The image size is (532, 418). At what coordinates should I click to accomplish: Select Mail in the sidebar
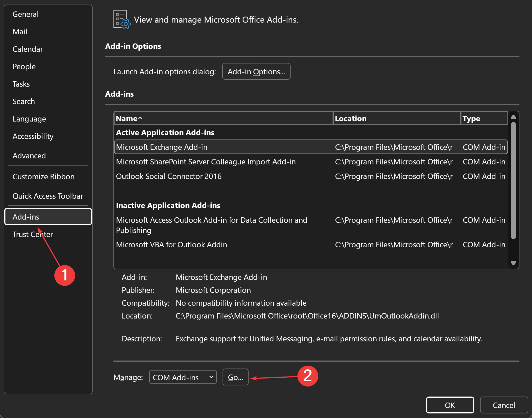(48, 32)
